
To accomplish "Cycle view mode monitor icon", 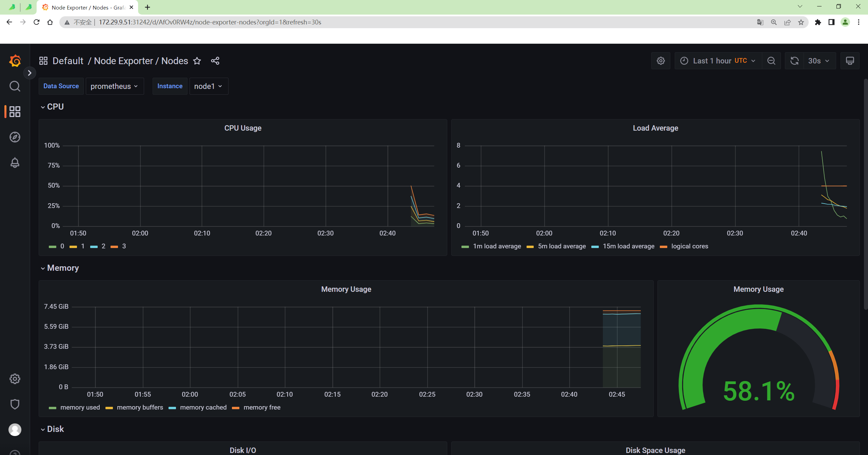I will point(850,61).
